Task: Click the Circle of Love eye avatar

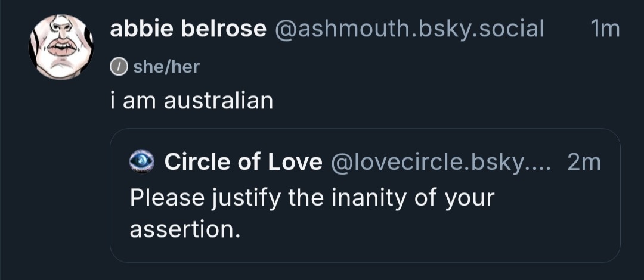Action: 141,161
